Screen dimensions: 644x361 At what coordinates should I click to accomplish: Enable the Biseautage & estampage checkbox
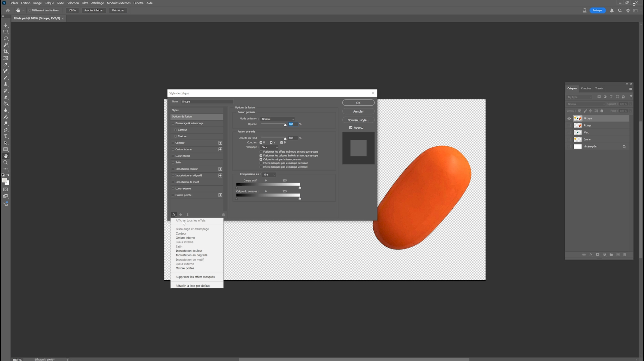(173, 123)
